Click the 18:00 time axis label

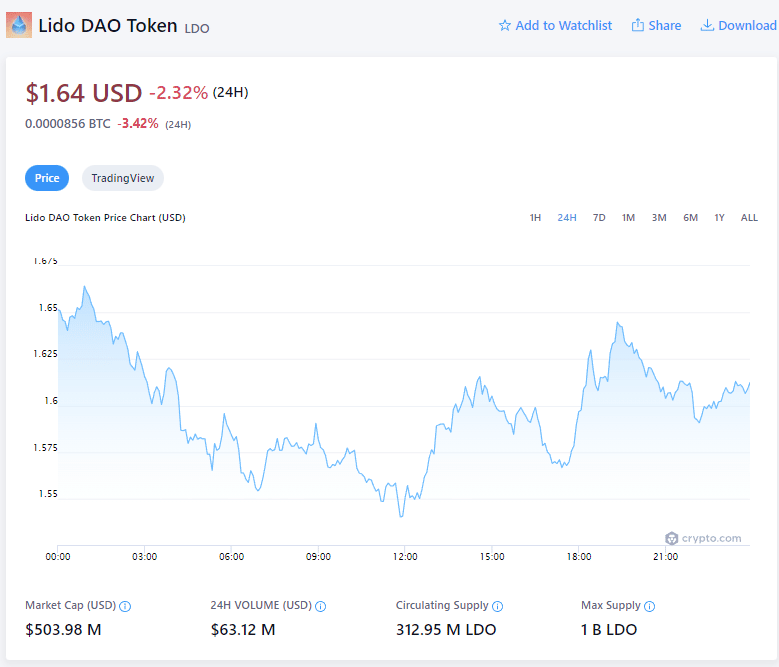(579, 557)
